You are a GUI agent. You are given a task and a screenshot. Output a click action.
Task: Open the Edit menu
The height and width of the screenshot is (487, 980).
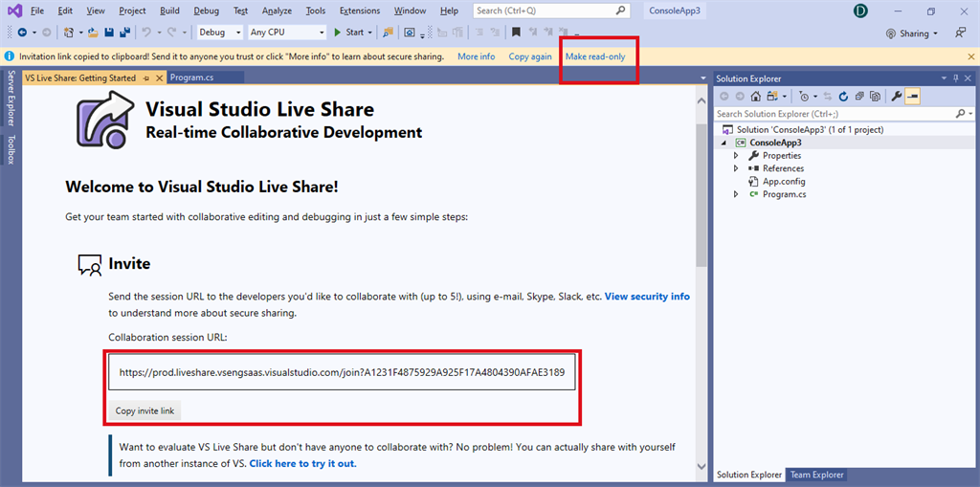tap(65, 11)
